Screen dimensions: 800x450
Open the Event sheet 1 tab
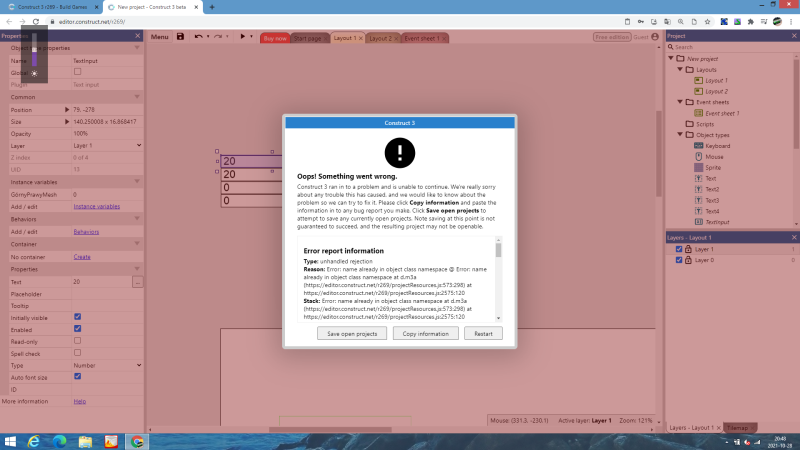pyautogui.click(x=422, y=38)
